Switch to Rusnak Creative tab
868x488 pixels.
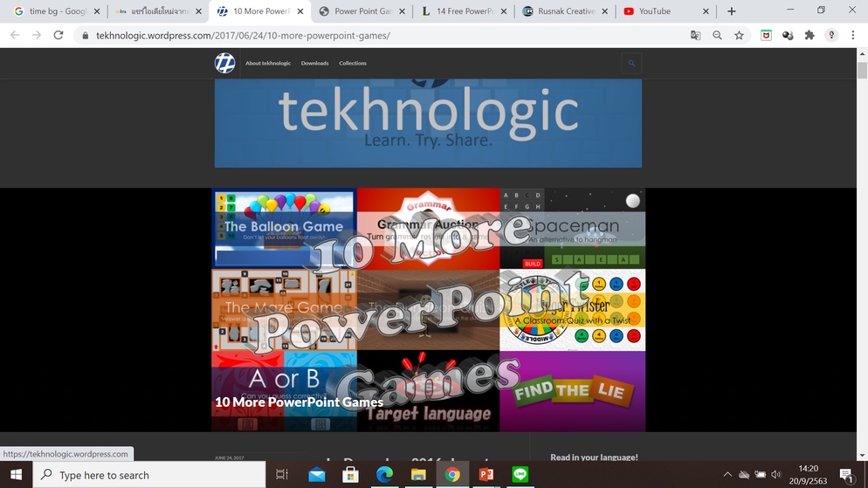[566, 11]
